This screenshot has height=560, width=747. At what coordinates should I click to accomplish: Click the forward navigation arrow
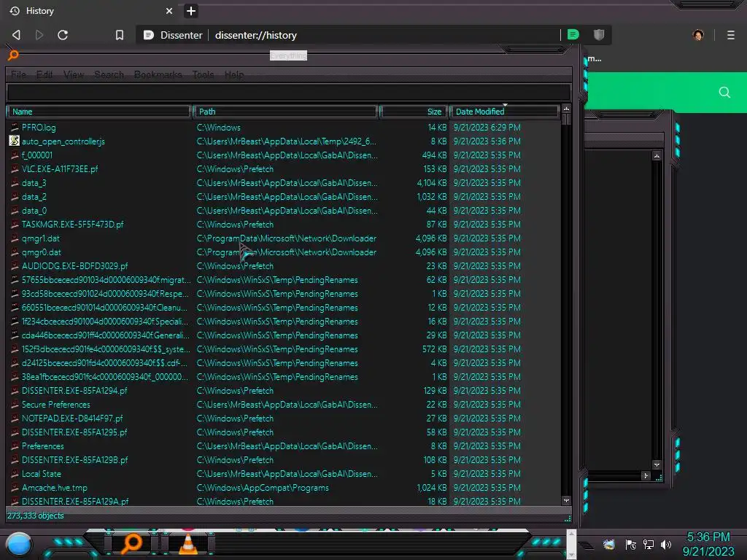(39, 35)
